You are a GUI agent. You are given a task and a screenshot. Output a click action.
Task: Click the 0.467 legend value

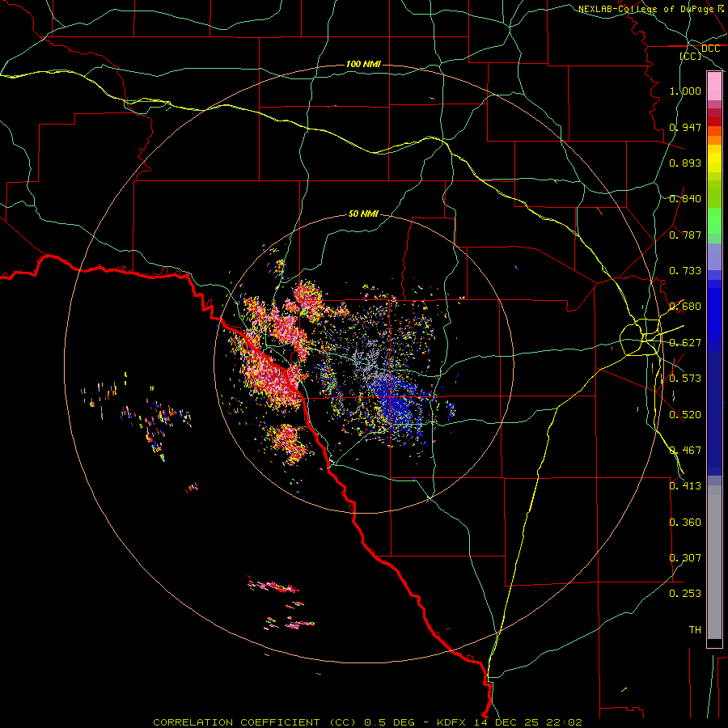point(685,451)
